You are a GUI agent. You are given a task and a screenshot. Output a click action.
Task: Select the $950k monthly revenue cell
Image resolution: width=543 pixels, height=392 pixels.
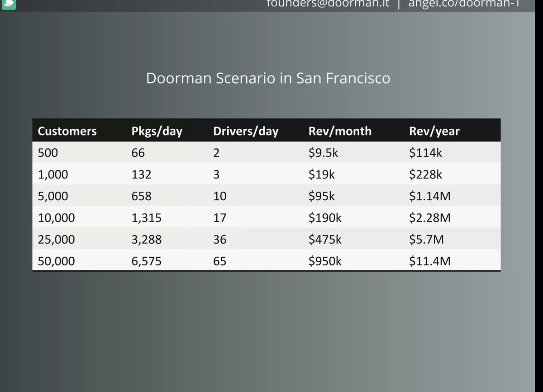[325, 261]
